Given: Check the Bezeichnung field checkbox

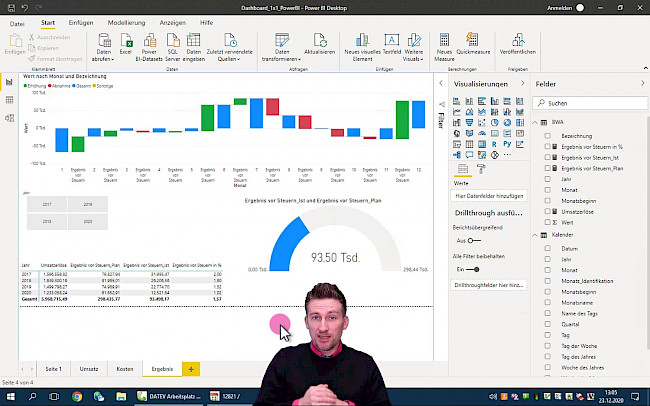Looking at the screenshot, I should click(548, 134).
